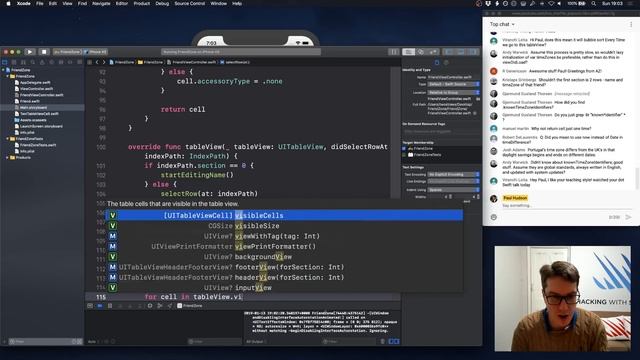Select visibleSize autocomplete suggestion
640x360 pixels.
(x=285, y=226)
